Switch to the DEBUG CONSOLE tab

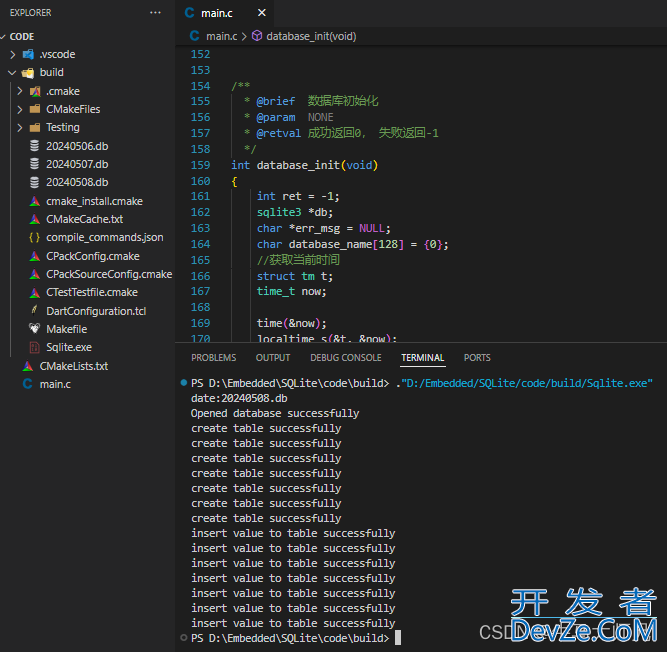[x=346, y=358]
